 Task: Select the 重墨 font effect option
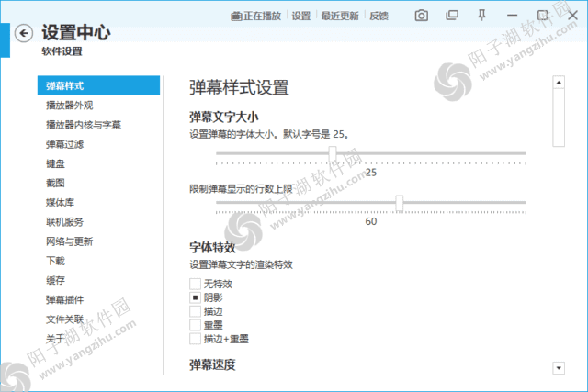coord(195,325)
